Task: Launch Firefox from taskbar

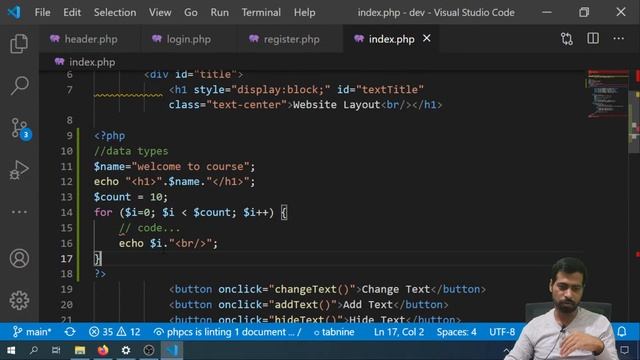Action: 103,350
